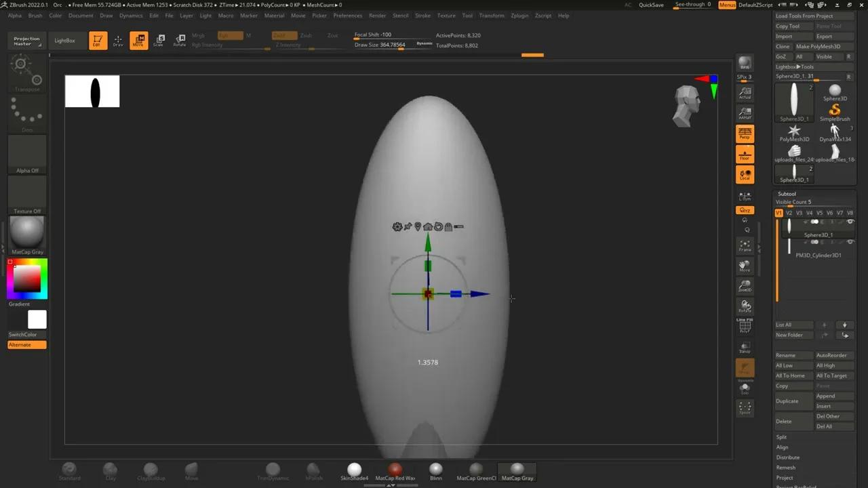
Task: Open the Render menu
Action: (x=377, y=16)
